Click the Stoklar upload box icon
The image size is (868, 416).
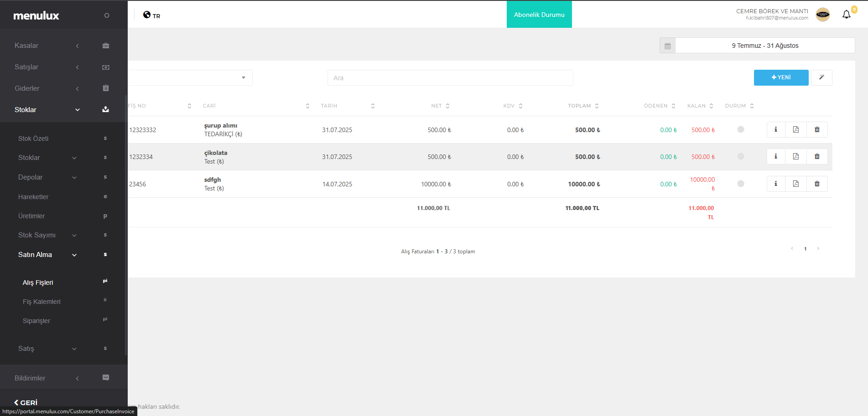click(106, 109)
